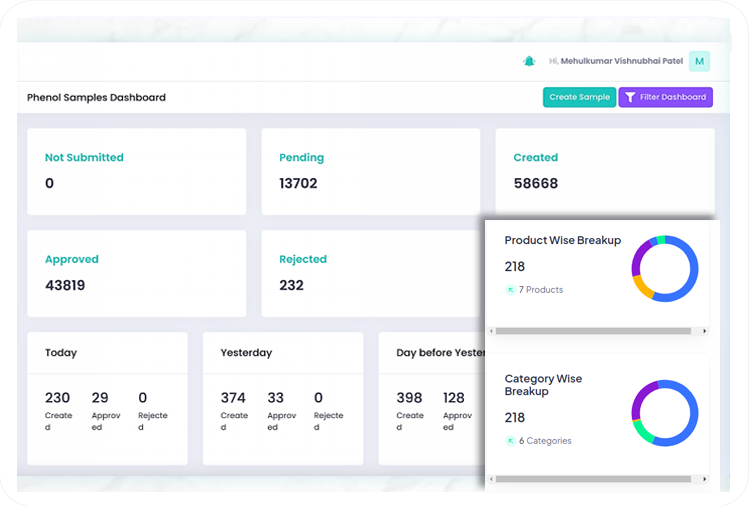This screenshot has width=749, height=506.
Task: Open the notification bell
Action: 529,61
